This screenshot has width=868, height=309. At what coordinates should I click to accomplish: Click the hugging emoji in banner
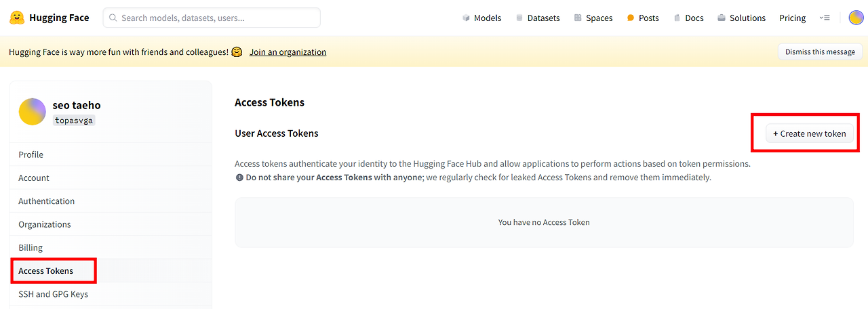237,52
